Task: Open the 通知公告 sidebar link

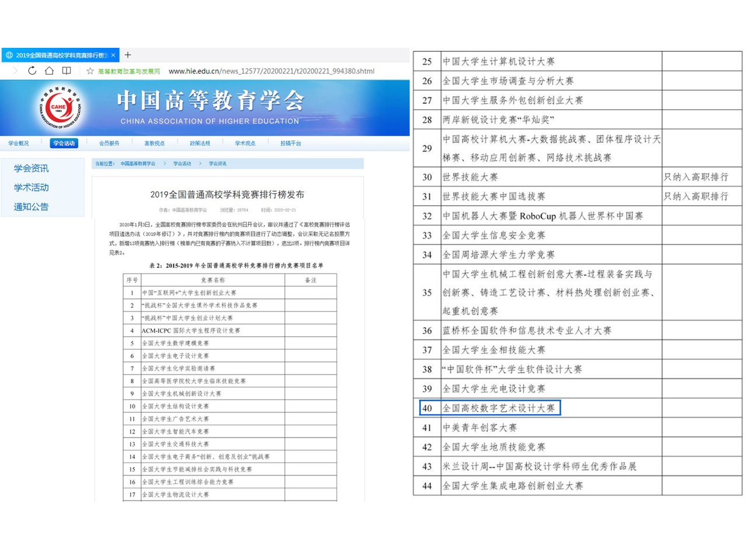Action: [x=30, y=206]
